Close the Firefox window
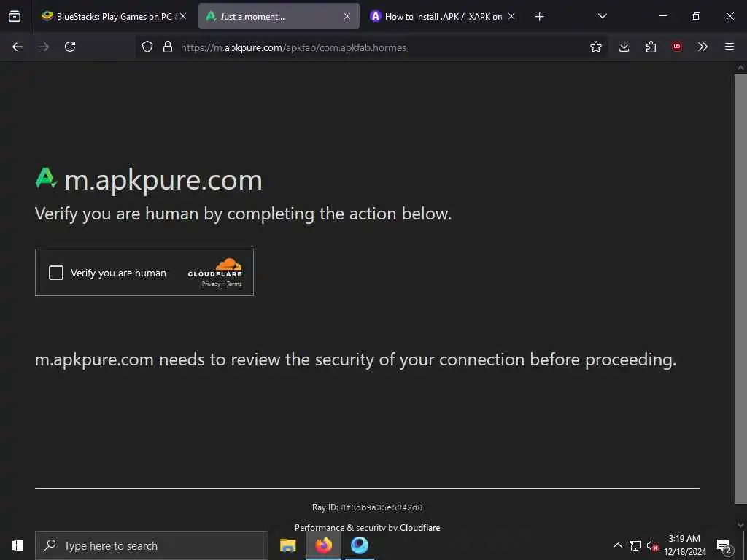Viewport: 747px width, 560px height. point(729,16)
